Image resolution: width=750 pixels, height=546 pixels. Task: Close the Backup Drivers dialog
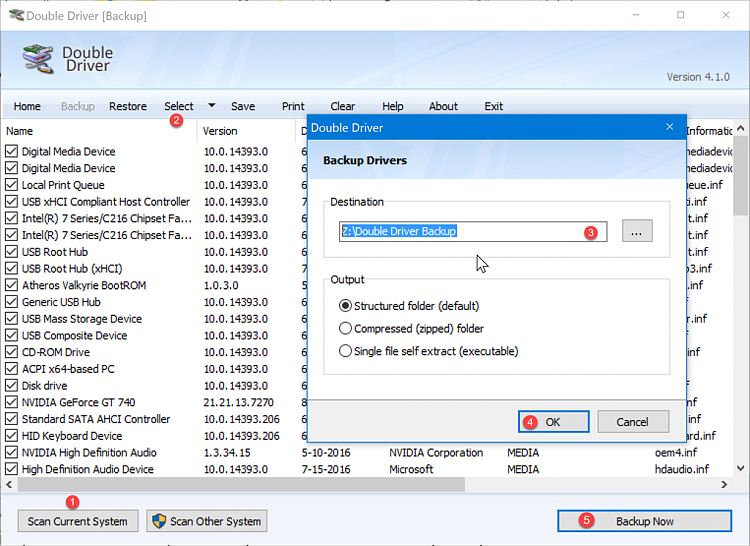670,127
